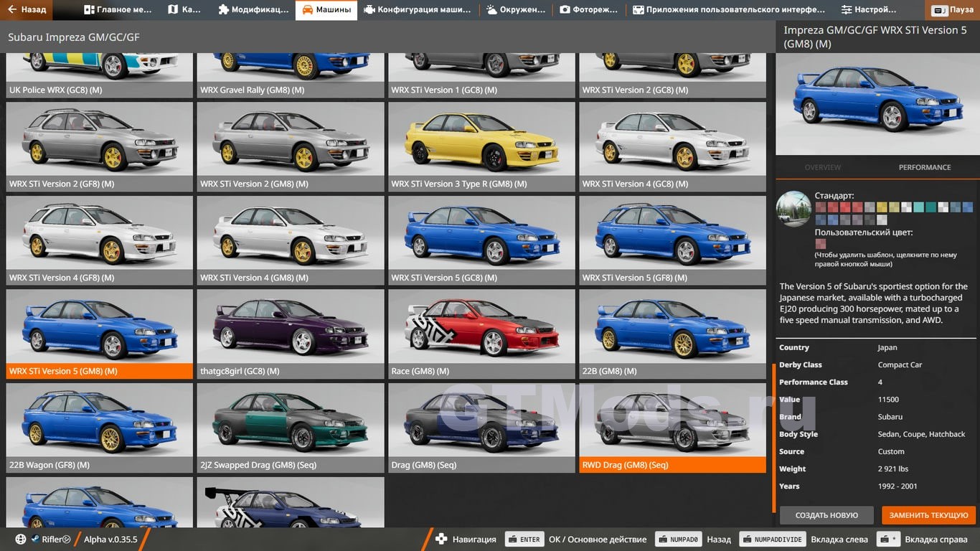980x551 pixels.
Task: Switch to the PERFORMANCE tab
Action: pos(925,167)
